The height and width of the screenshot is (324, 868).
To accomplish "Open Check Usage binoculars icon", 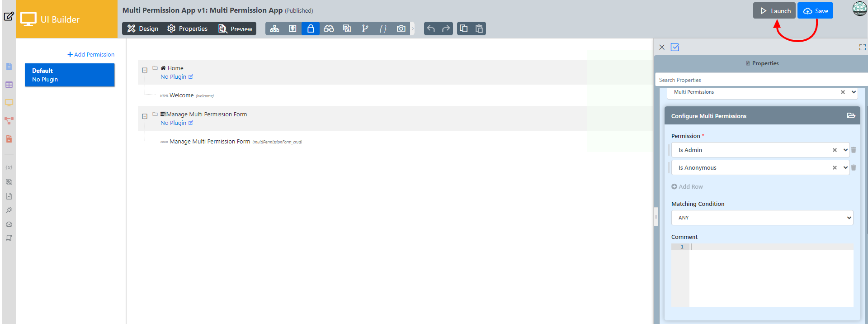I will 329,29.
